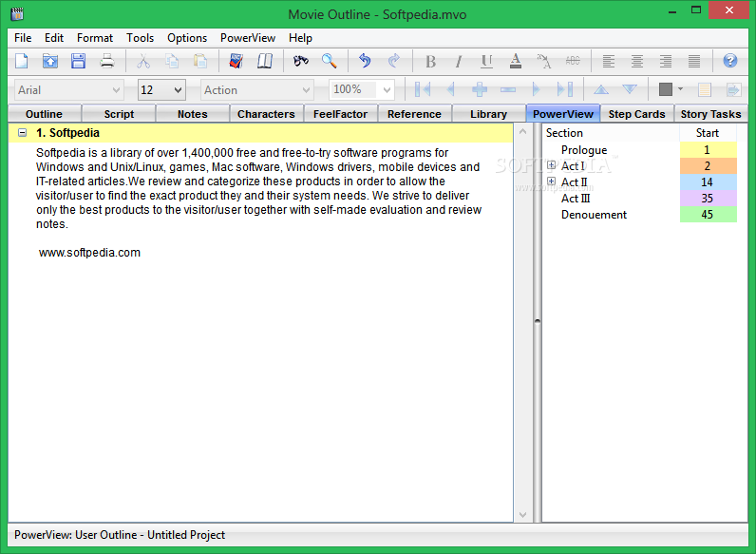The height and width of the screenshot is (554, 756).
Task: Click the Start column header
Action: [x=708, y=133]
